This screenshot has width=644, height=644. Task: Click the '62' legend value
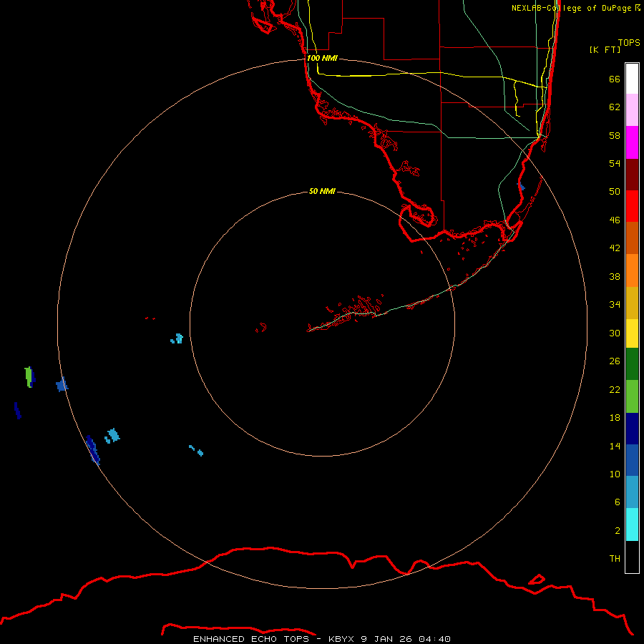pyautogui.click(x=615, y=107)
